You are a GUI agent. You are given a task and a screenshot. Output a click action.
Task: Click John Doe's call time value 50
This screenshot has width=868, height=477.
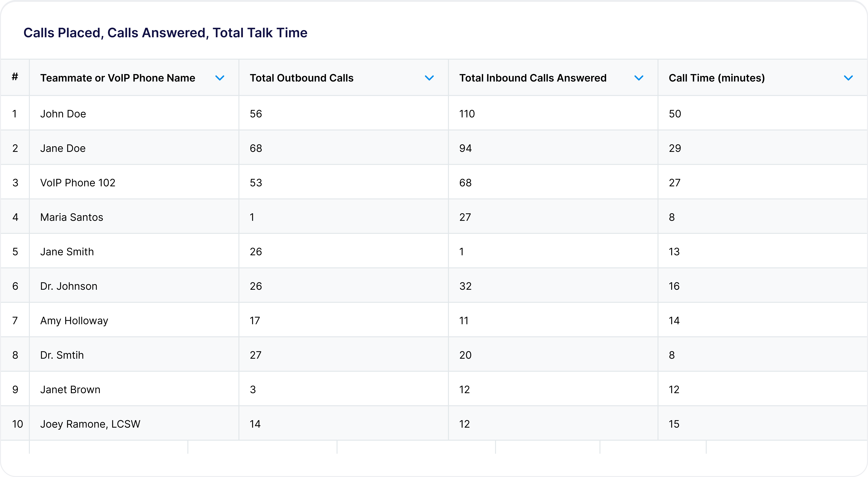click(x=675, y=114)
